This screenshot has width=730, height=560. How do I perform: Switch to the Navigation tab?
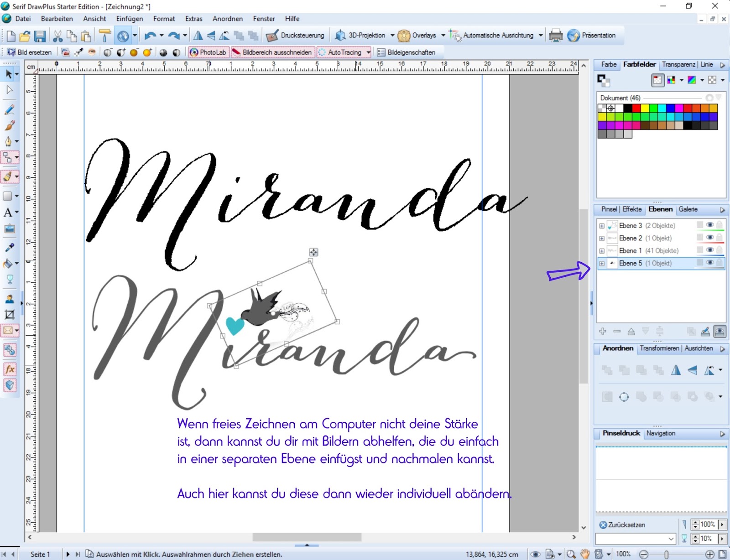pyautogui.click(x=661, y=433)
